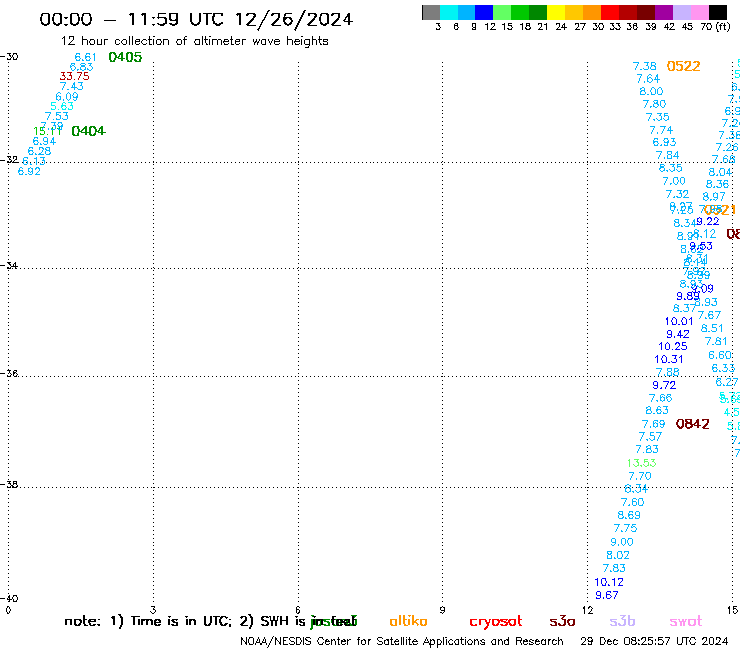Click the purple swatch in the legend

click(664, 13)
